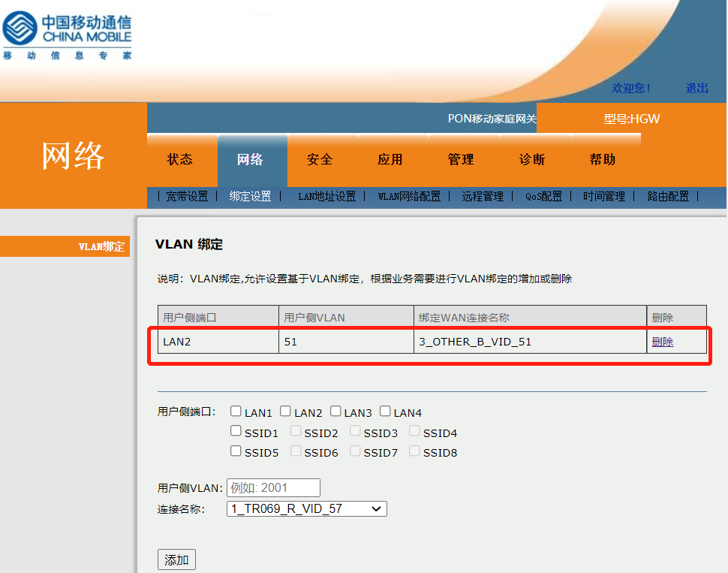Click the 3_OTHER_B_VID_51 table cell
This screenshot has width=728, height=573.
tap(530, 342)
